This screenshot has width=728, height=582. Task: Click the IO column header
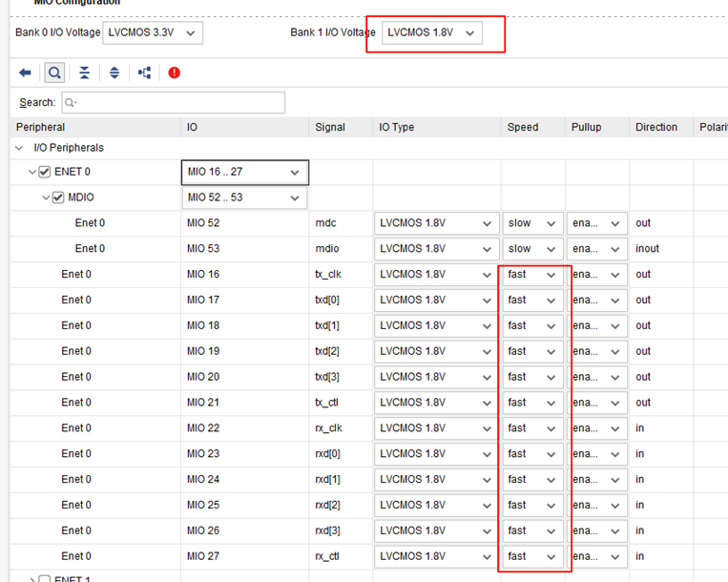tap(244, 127)
